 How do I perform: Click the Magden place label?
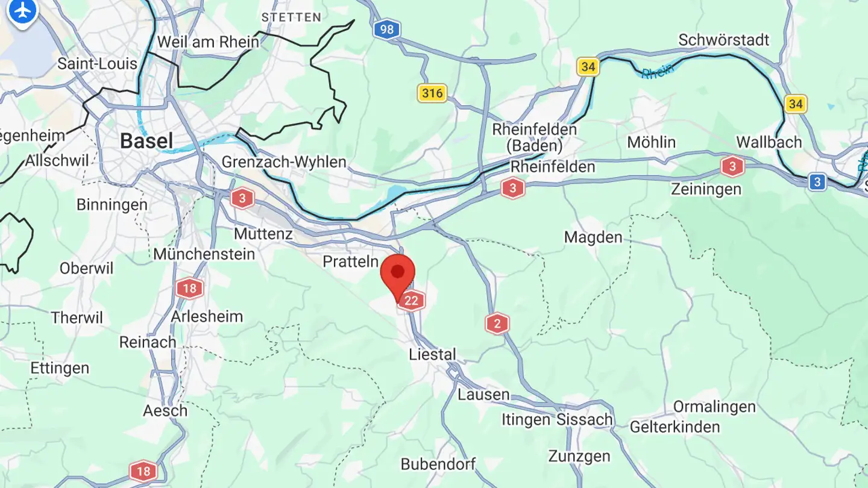point(593,237)
